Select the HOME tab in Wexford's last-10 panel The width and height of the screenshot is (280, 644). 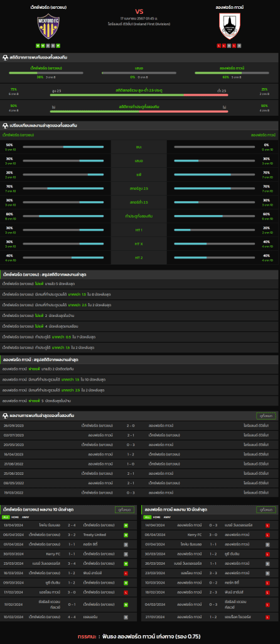pyautogui.click(x=15, y=517)
